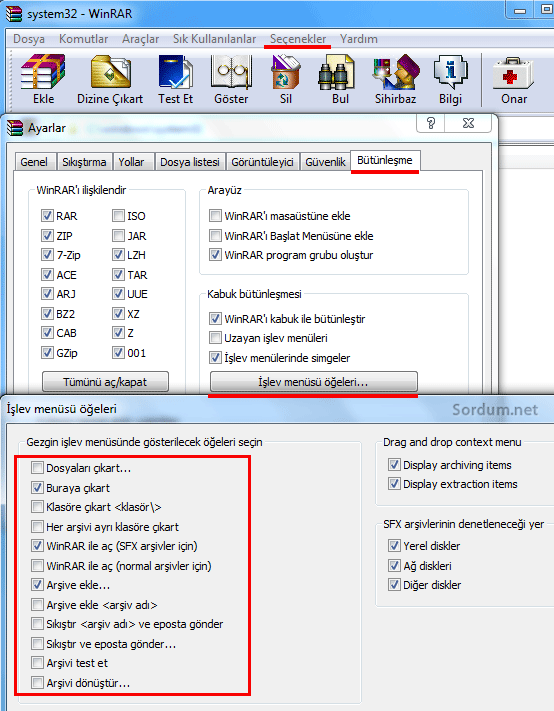This screenshot has height=711, width=554.
Task: Click the help question mark in Ayarlar dialog
Action: coord(431,123)
